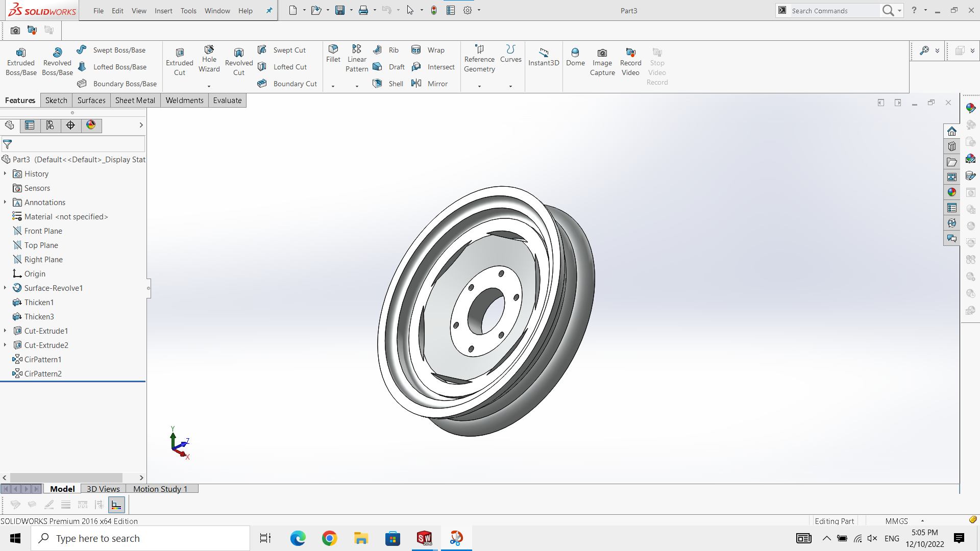Viewport: 980px width, 551px height.
Task: Expand the Surface-Revolve1 feature
Action: (x=5, y=288)
